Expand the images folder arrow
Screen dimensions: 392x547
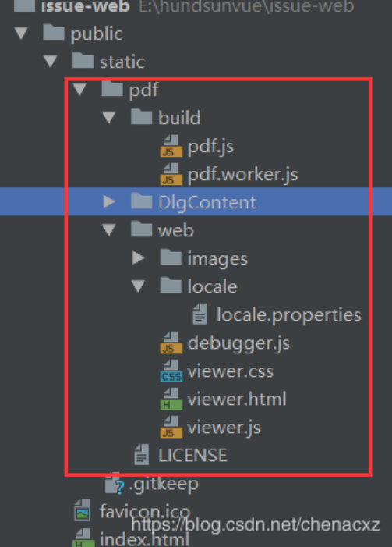point(139,258)
